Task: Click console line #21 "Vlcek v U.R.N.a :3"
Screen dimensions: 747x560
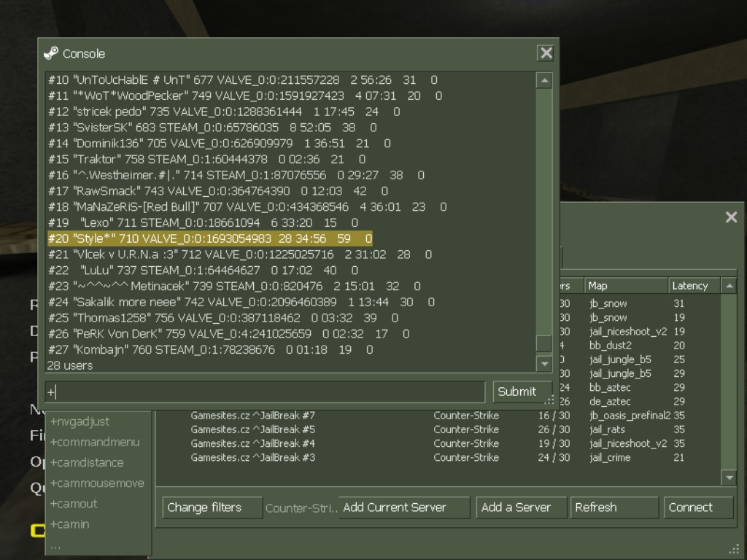Action: click(x=239, y=254)
